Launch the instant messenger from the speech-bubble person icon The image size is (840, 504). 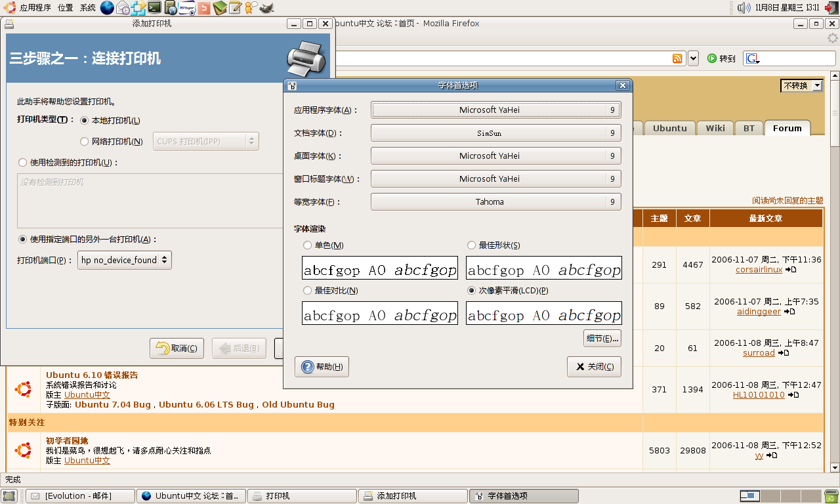point(251,8)
